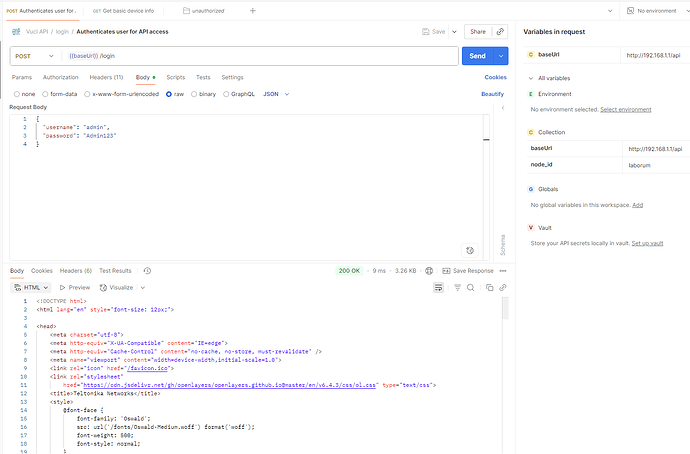The width and height of the screenshot is (690, 454).
Task: Click the node_id collection variable
Action: 541,165
